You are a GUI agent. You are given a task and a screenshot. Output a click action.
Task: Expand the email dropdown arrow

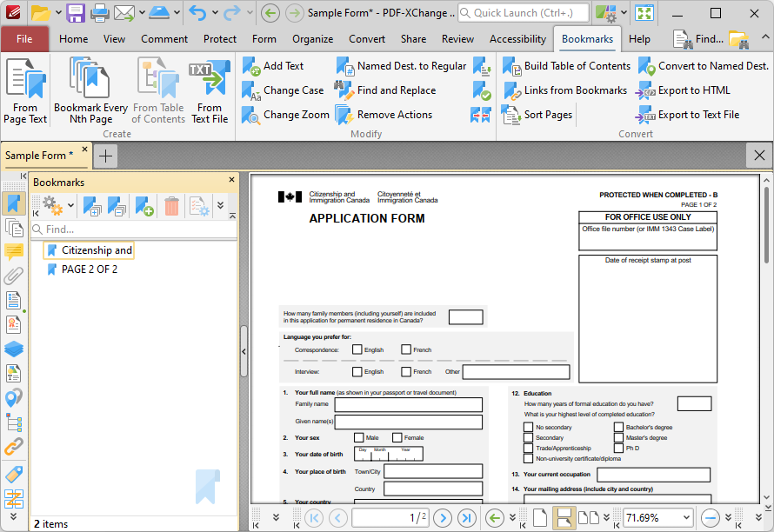click(142, 13)
